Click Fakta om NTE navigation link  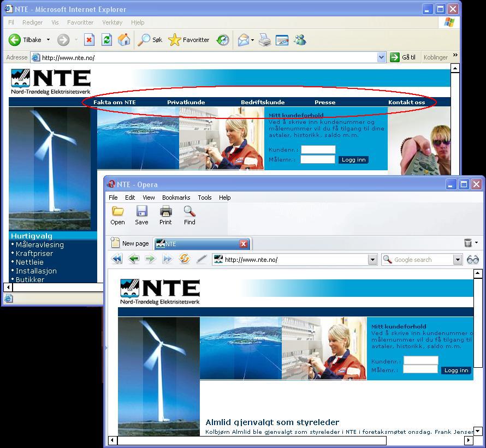coord(114,102)
